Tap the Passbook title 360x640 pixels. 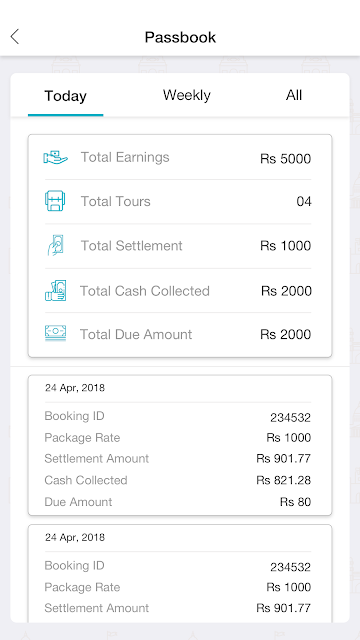click(x=180, y=37)
